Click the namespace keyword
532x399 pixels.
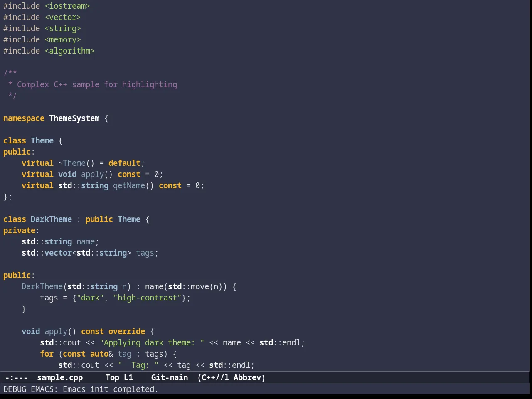point(24,118)
